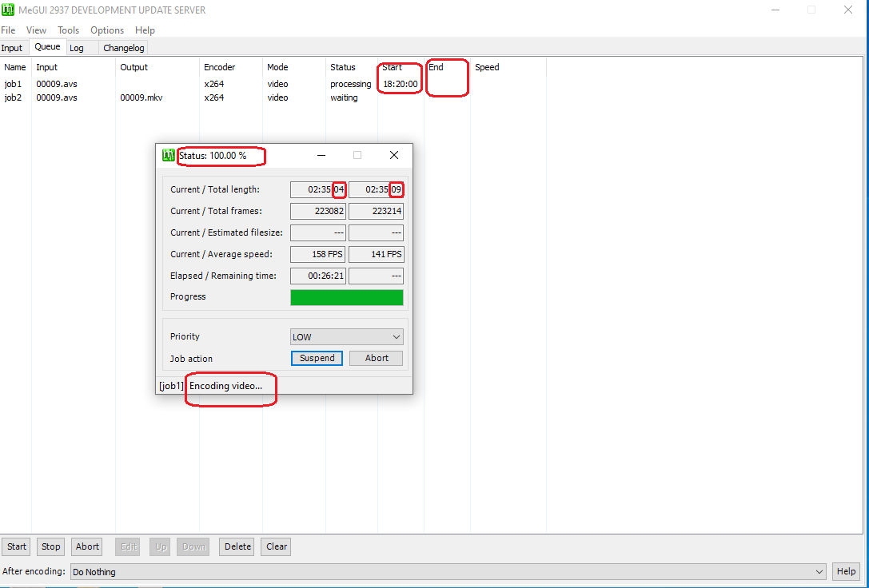Abort the job in status window

pos(377,358)
